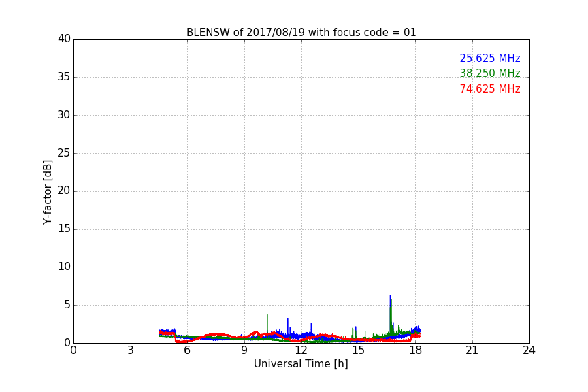Click the y-axis tick label 25
This screenshot has height=392, width=588.
(x=64, y=153)
